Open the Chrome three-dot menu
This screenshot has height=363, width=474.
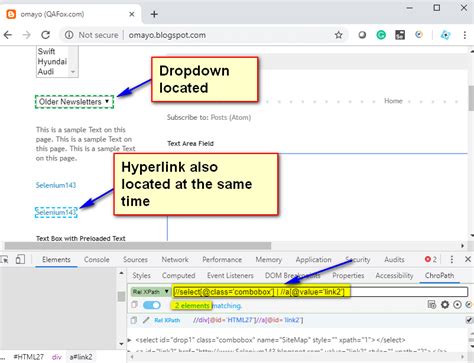465,35
